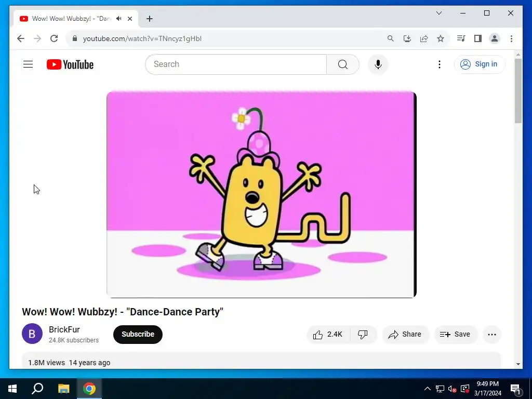Open the notification center icon

515,389
